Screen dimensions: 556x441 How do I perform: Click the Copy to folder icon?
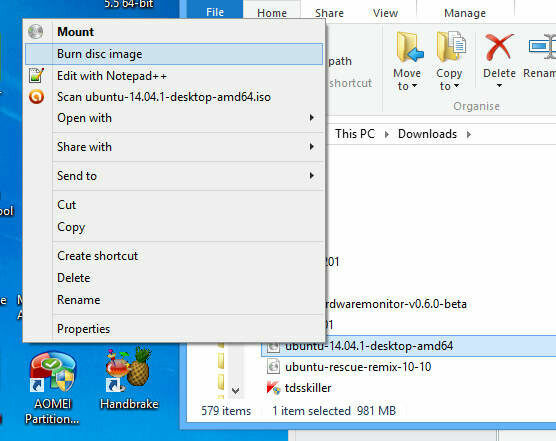pos(451,46)
